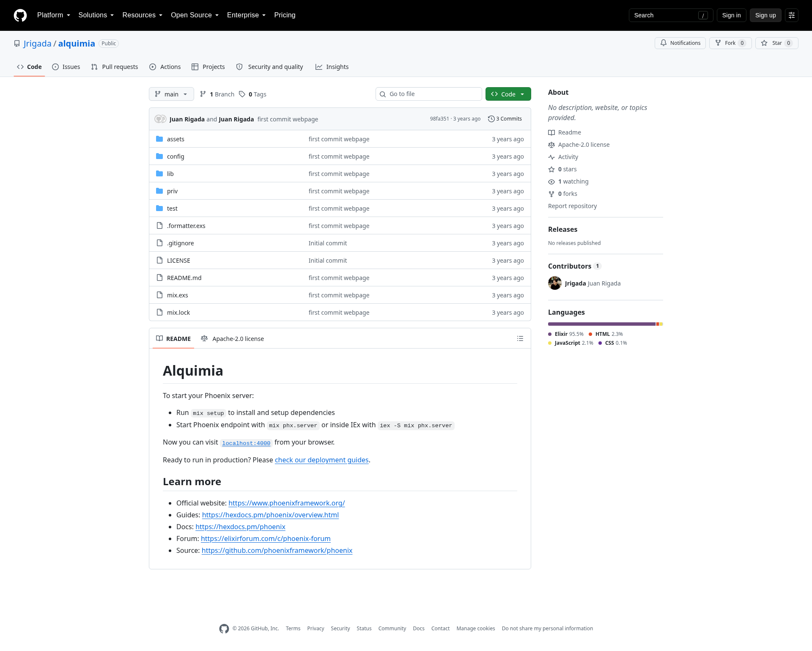Image resolution: width=812 pixels, height=651 pixels.
Task: Click the Jrigada contributor avatar
Action: point(555,283)
